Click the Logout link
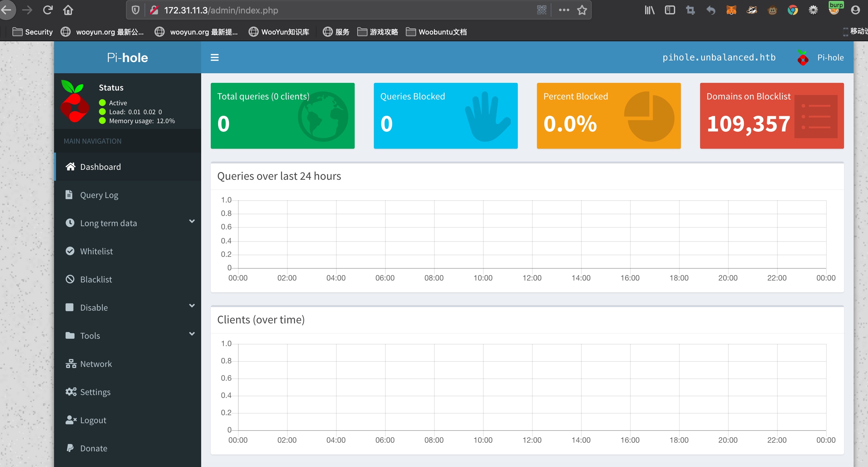This screenshot has width=868, height=467. tap(93, 420)
